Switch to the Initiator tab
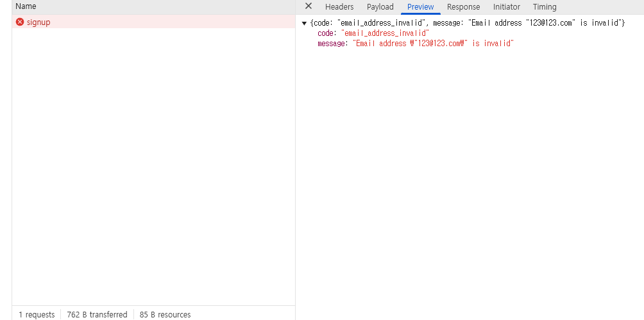The image size is (644, 320). pos(506,7)
